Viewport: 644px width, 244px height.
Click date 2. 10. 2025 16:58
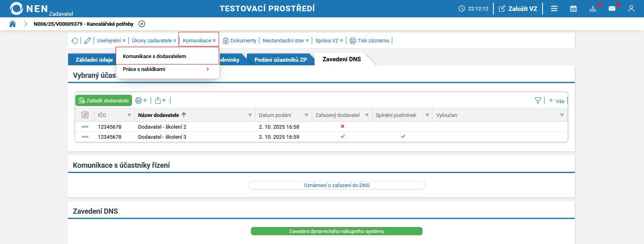coord(279,127)
